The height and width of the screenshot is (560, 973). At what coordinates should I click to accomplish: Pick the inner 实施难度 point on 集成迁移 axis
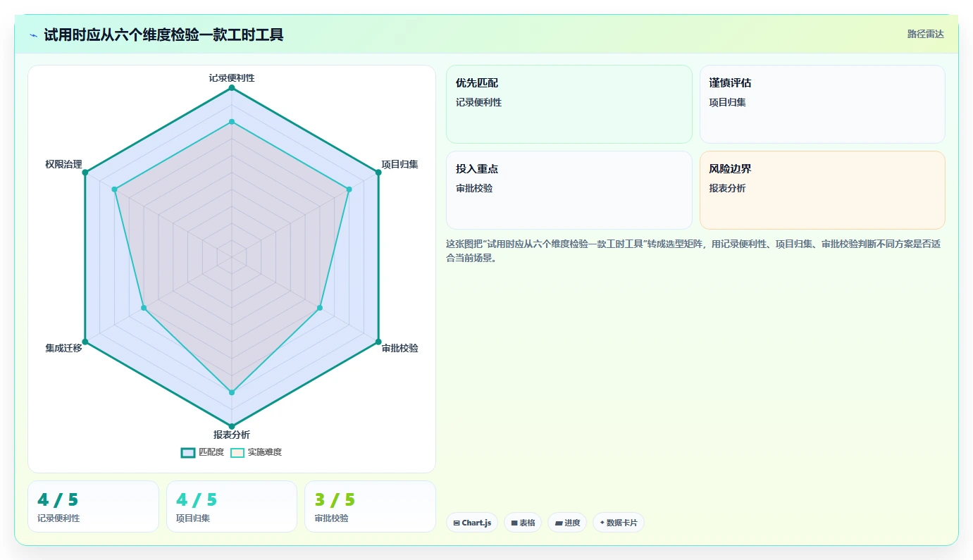144,308
